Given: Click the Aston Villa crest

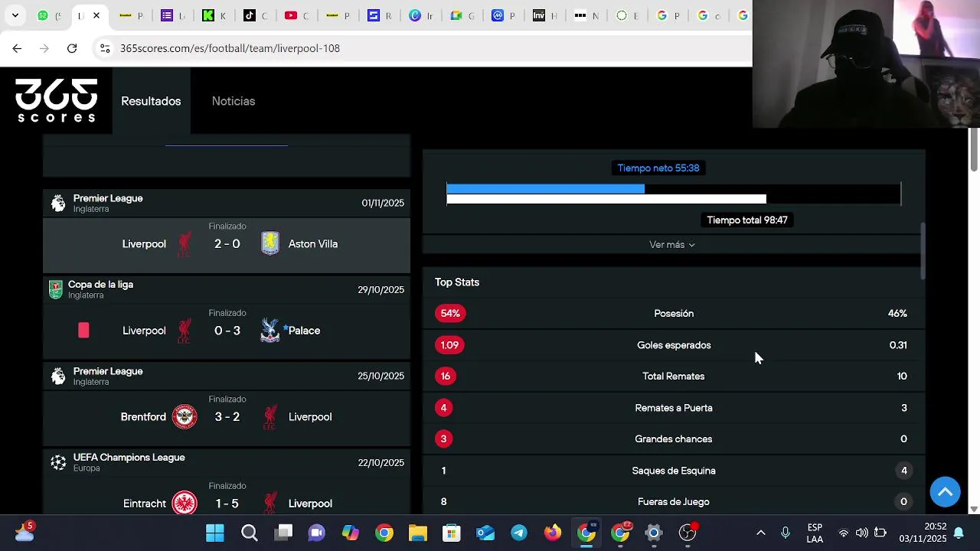Looking at the screenshot, I should pyautogui.click(x=270, y=244).
